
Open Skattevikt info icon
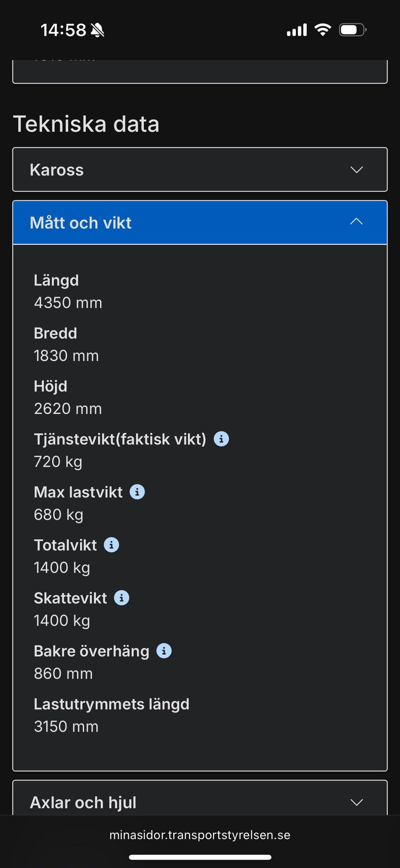tap(122, 598)
